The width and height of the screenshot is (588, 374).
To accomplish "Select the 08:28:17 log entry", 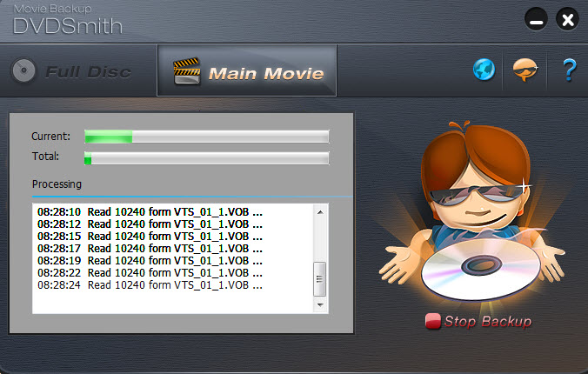I will pyautogui.click(x=150, y=249).
